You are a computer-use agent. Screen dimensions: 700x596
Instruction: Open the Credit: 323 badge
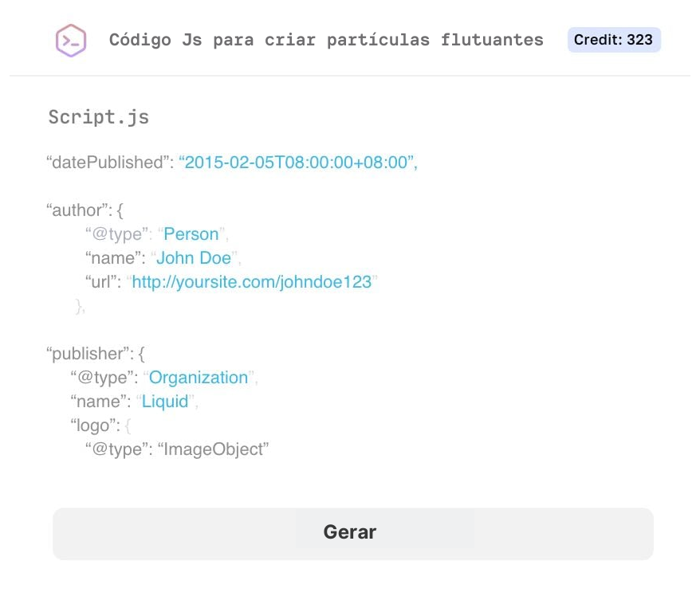click(x=613, y=40)
